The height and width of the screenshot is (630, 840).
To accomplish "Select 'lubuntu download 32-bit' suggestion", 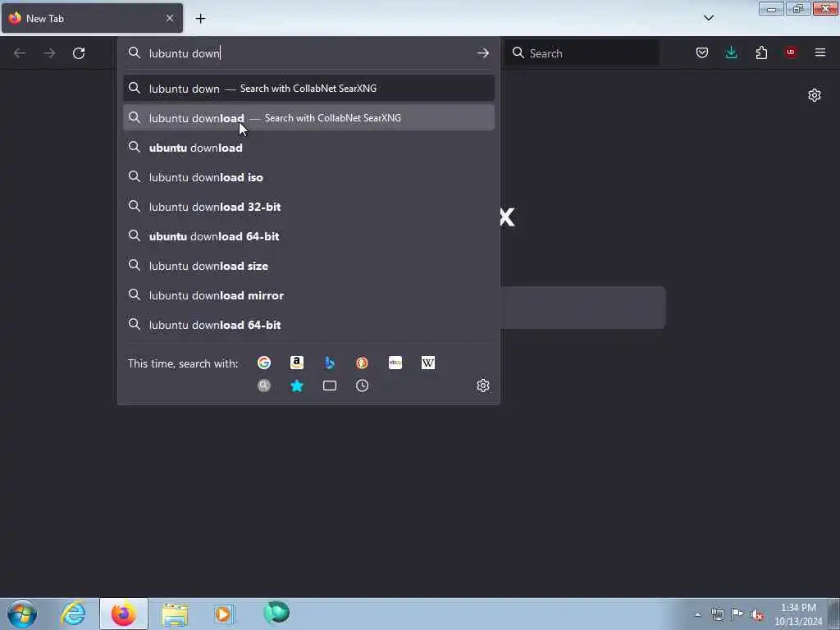I will click(x=308, y=206).
